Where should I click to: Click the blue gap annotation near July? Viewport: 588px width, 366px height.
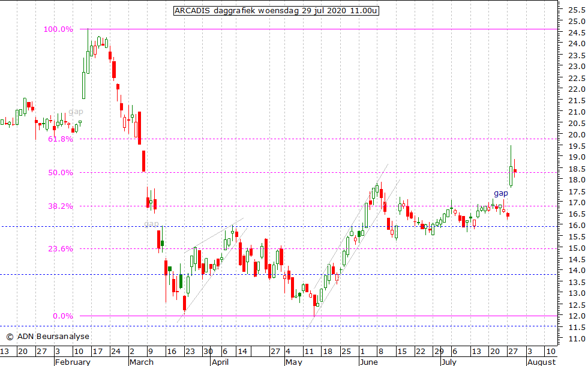(x=500, y=193)
